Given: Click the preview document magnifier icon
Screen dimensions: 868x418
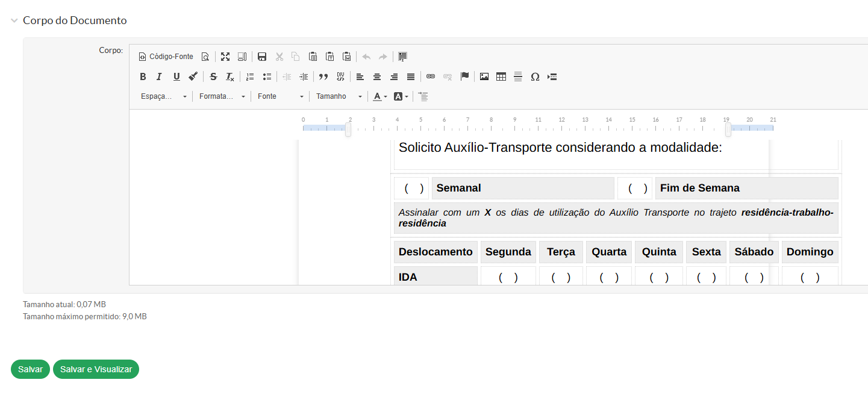Looking at the screenshot, I should 205,57.
